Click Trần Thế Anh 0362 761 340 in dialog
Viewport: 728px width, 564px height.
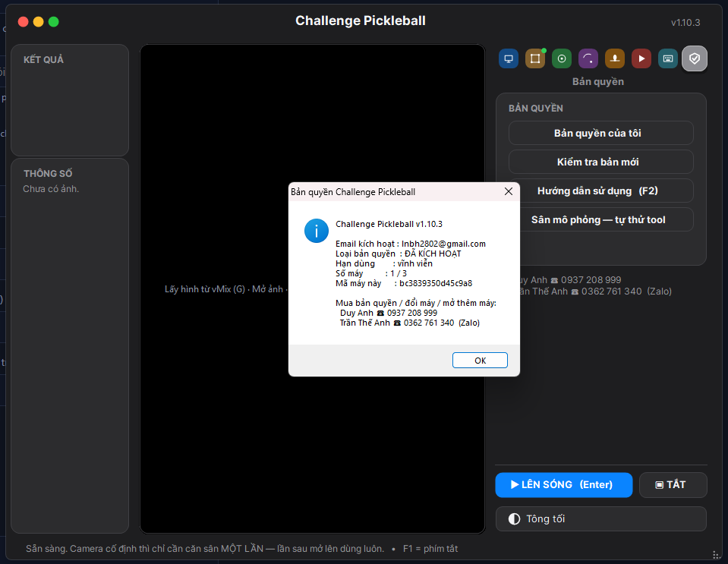pos(409,323)
